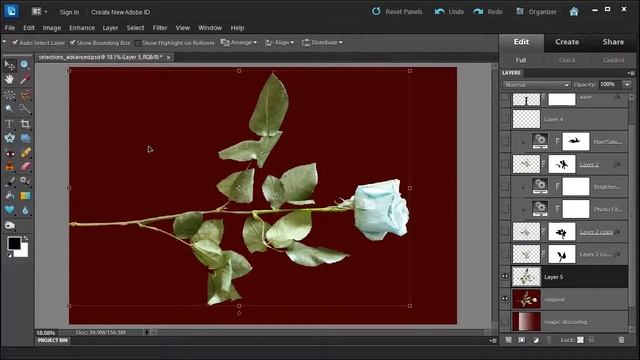Delete layer with the trash icon

point(621,340)
